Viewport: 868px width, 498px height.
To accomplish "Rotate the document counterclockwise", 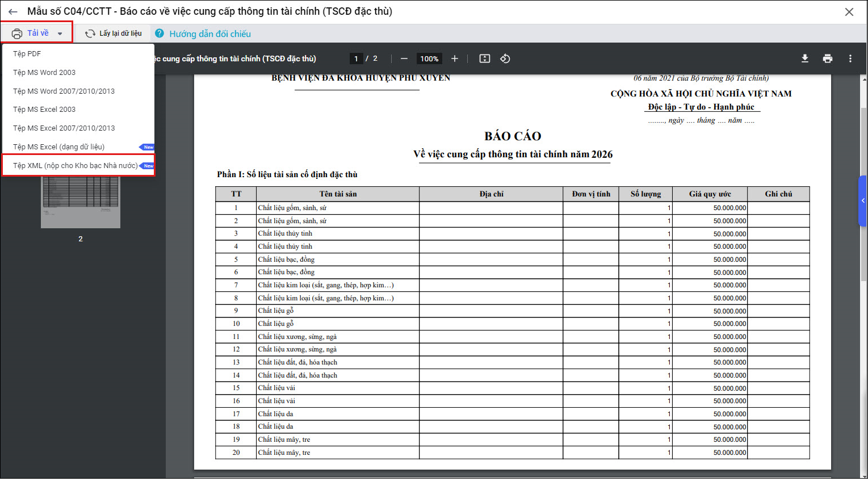I will coord(505,58).
